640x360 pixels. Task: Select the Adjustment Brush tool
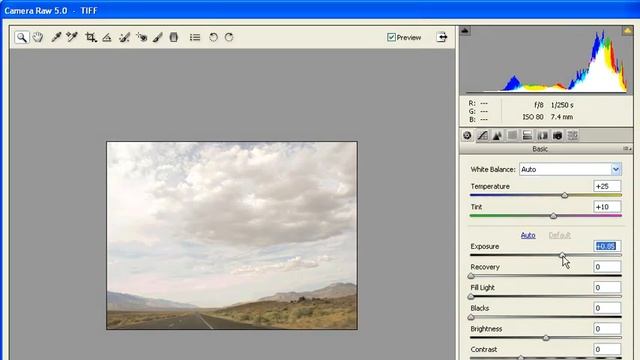pyautogui.click(x=158, y=38)
